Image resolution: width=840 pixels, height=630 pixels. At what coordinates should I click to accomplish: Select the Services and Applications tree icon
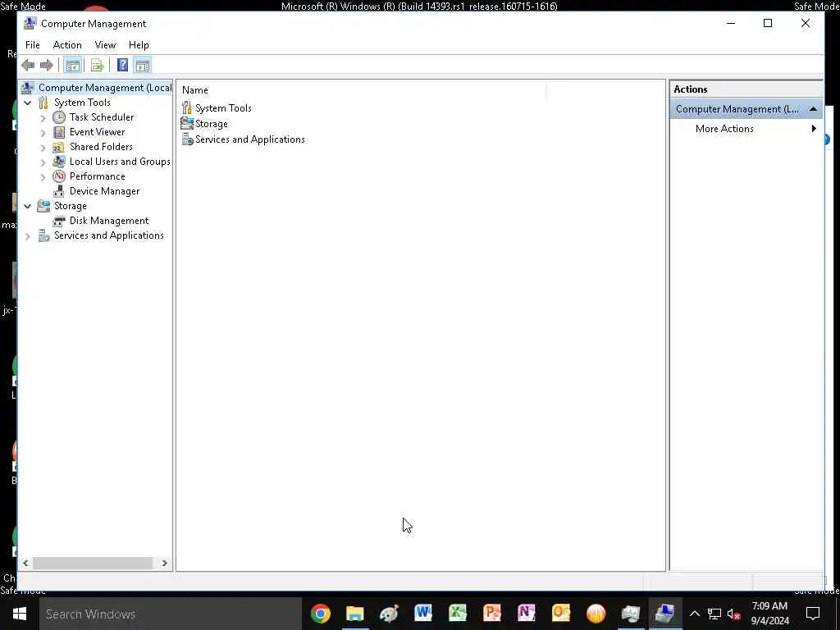click(43, 235)
